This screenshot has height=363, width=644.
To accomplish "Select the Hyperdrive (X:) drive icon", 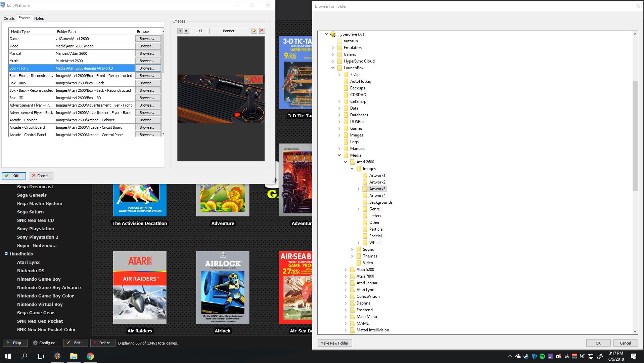I will (333, 34).
